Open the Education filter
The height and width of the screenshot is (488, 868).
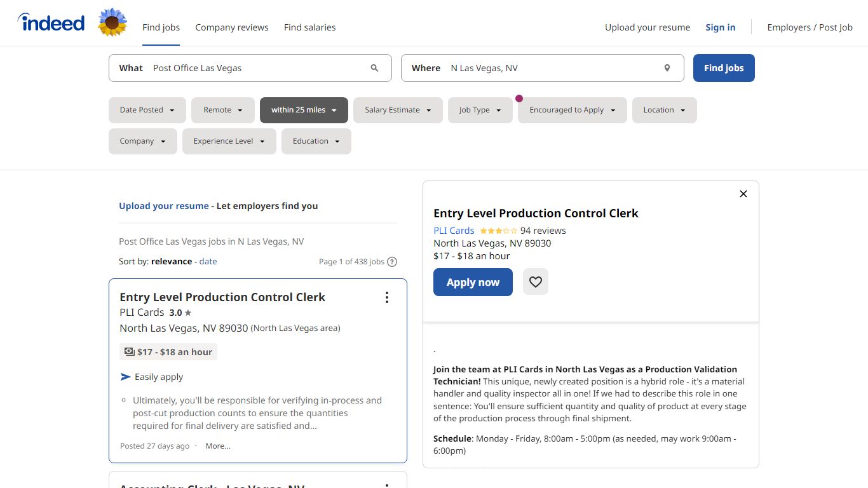pyautogui.click(x=316, y=141)
